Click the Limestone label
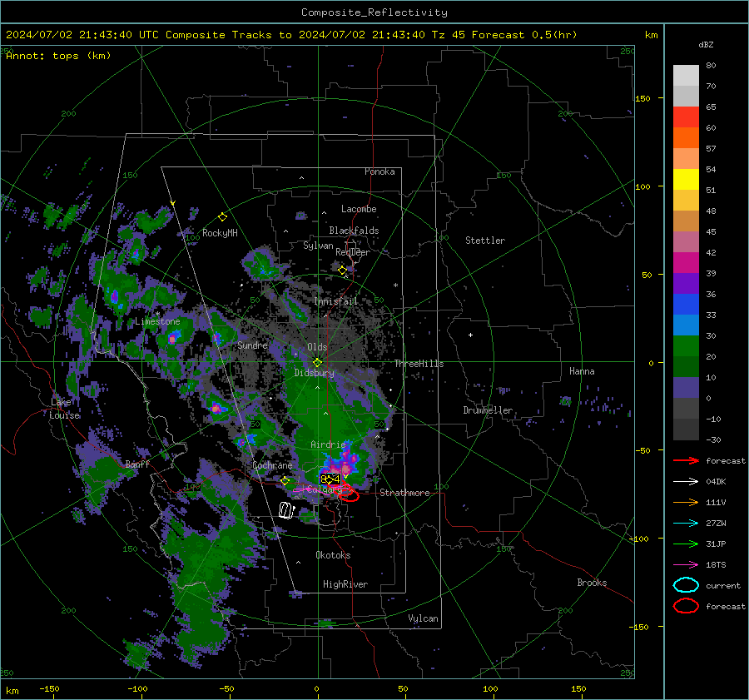This screenshot has width=749, height=700. point(157,321)
